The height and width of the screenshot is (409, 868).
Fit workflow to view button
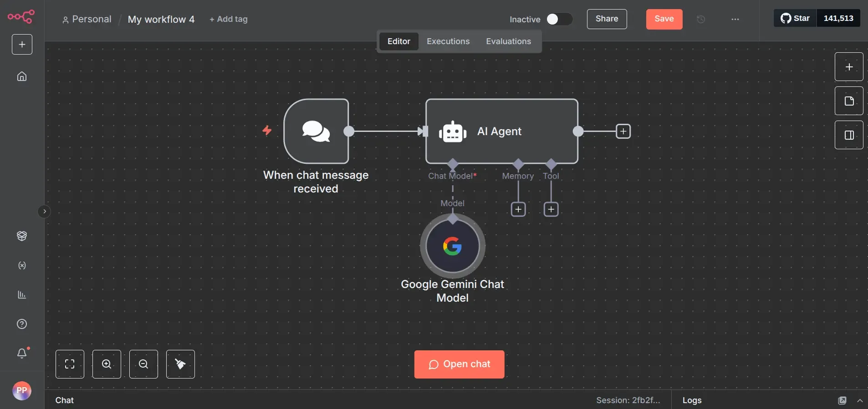coord(70,364)
